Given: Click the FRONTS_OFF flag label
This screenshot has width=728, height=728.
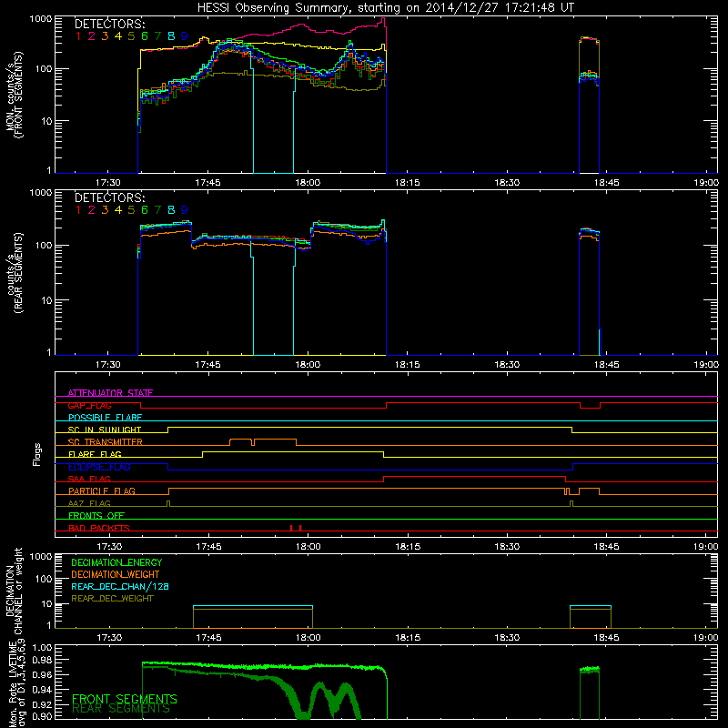Looking at the screenshot, I should (96, 515).
